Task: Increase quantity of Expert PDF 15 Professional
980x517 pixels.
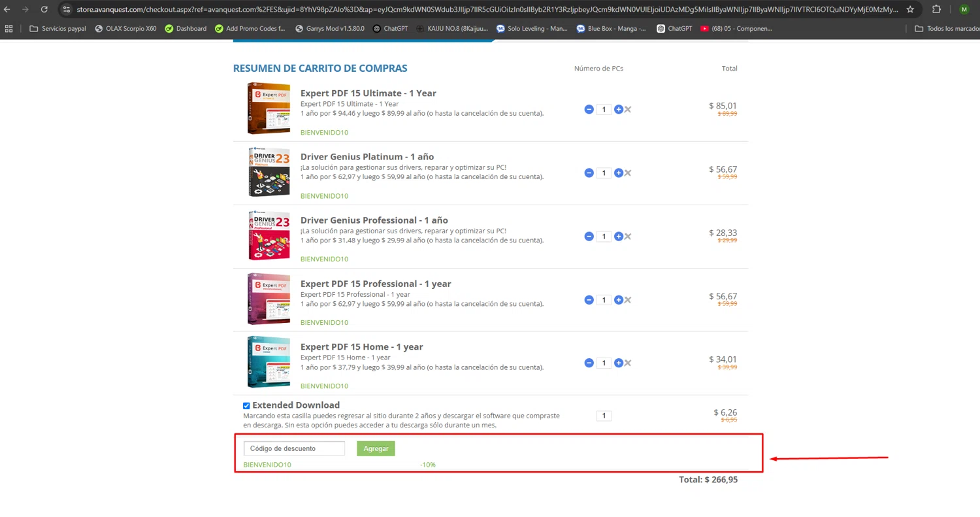Action: (x=619, y=299)
